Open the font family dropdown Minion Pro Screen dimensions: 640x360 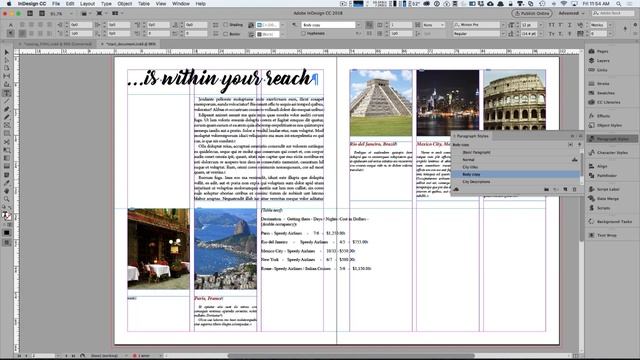503,25
